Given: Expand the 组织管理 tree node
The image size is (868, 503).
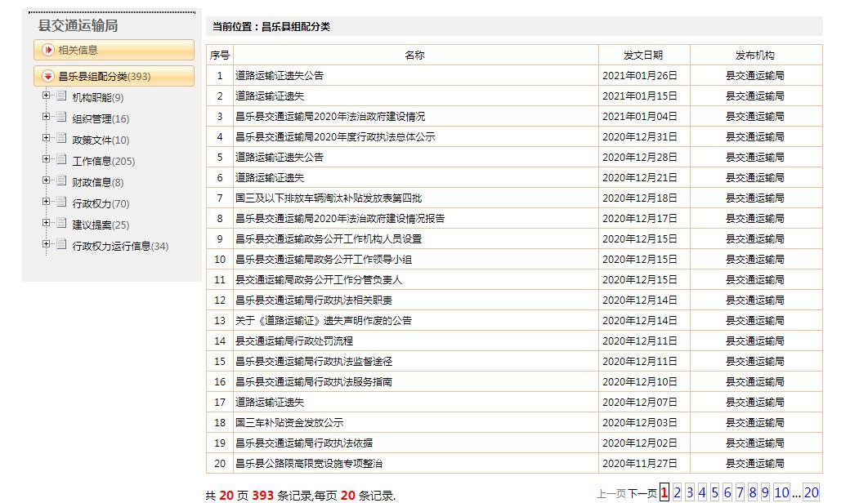Looking at the screenshot, I should [47, 118].
